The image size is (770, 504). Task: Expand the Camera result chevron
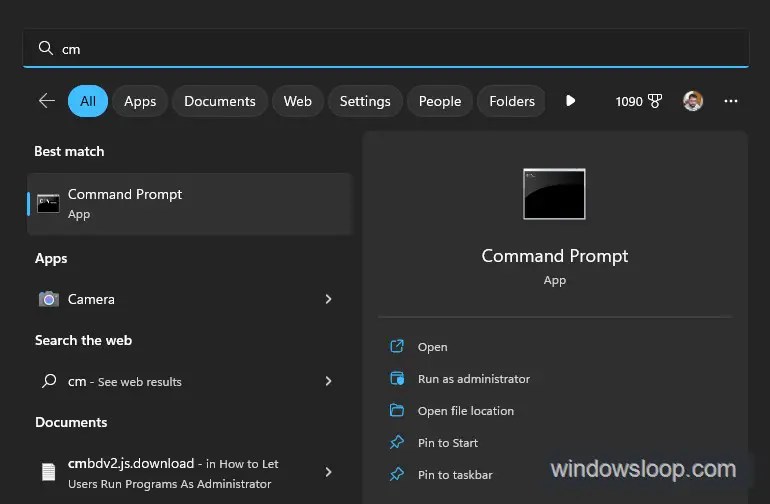point(329,299)
